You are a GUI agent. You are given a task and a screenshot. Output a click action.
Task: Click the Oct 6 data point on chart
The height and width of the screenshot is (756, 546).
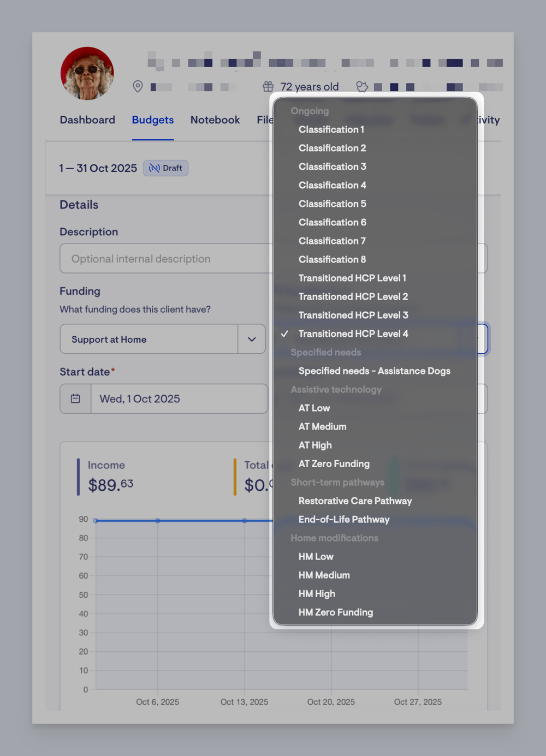tap(158, 521)
